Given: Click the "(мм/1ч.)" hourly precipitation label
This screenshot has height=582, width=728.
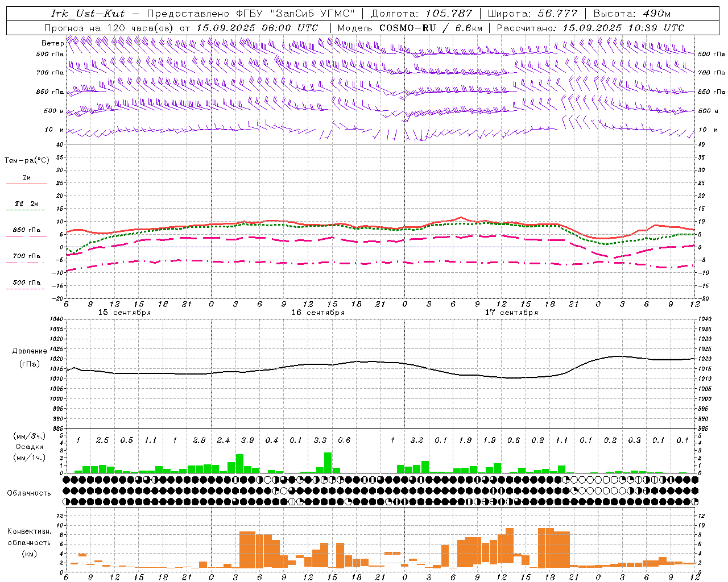Looking at the screenshot, I should [x=30, y=458].
